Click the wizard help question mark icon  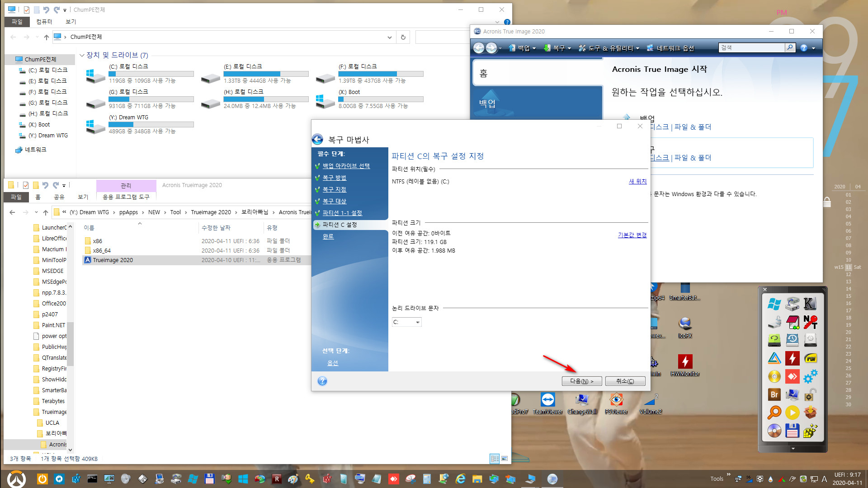click(322, 381)
